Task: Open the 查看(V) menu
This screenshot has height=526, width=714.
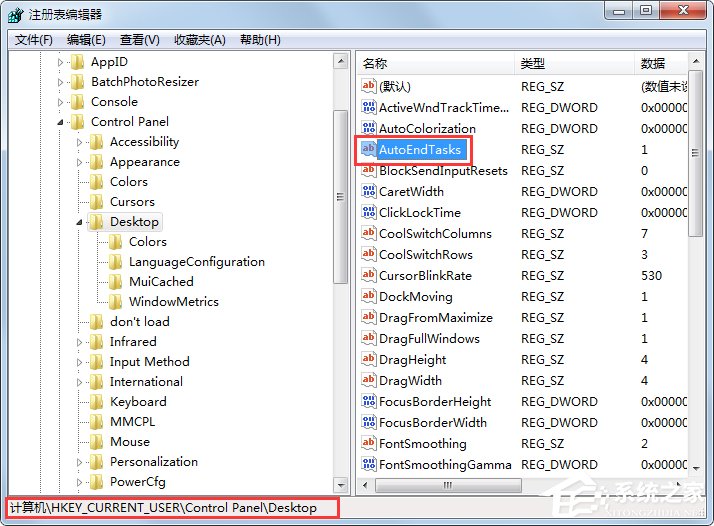Action: click(140, 40)
